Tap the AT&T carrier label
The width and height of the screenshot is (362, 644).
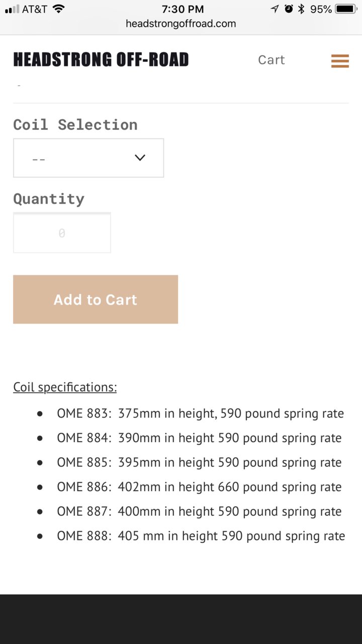point(35,9)
